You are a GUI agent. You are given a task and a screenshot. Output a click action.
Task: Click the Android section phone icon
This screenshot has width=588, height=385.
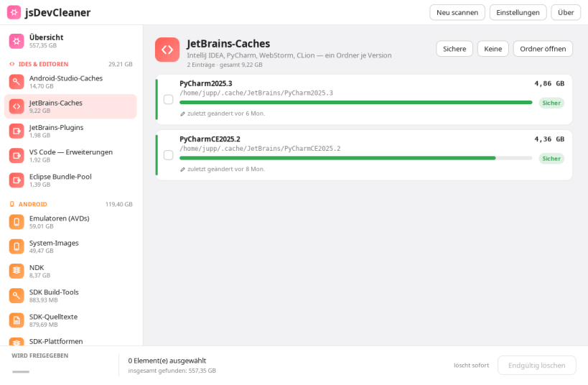click(x=12, y=204)
